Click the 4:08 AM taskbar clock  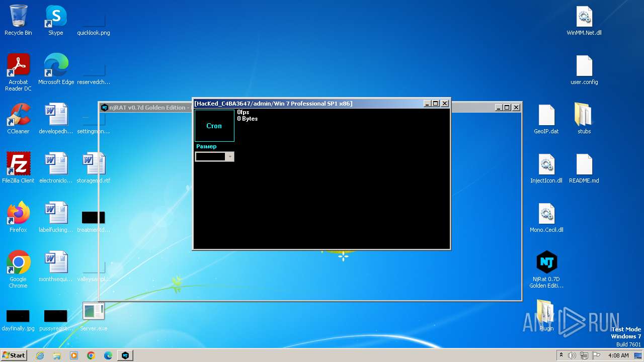click(618, 355)
